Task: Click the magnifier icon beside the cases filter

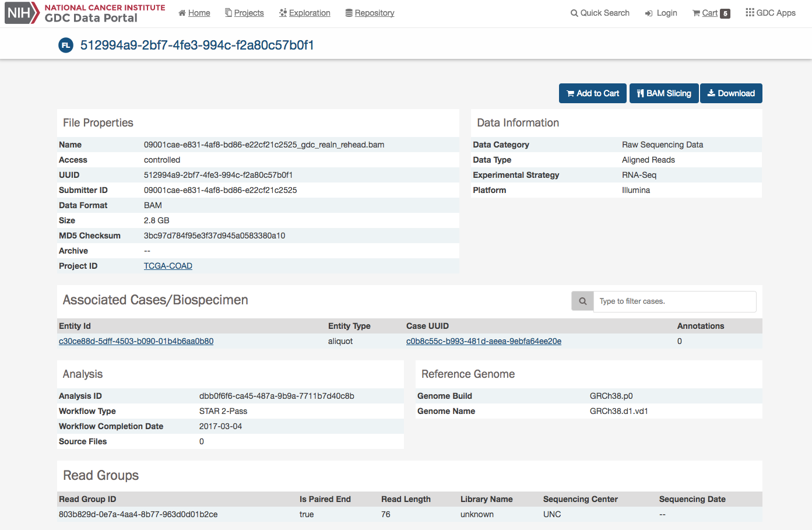Action: click(x=582, y=301)
